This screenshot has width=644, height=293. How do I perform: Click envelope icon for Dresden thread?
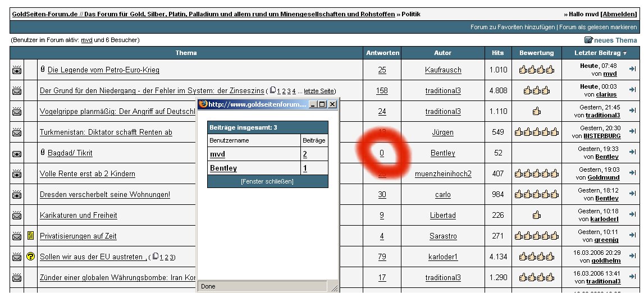pyautogui.click(x=17, y=195)
